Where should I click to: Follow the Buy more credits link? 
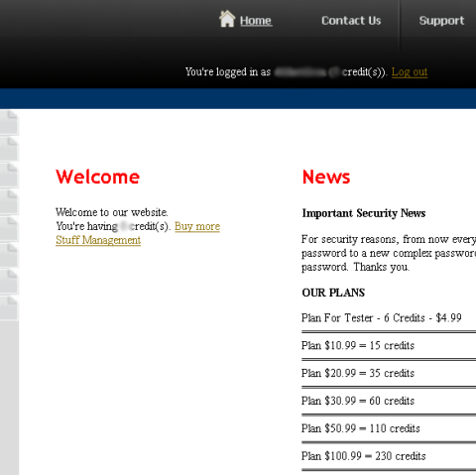[197, 226]
